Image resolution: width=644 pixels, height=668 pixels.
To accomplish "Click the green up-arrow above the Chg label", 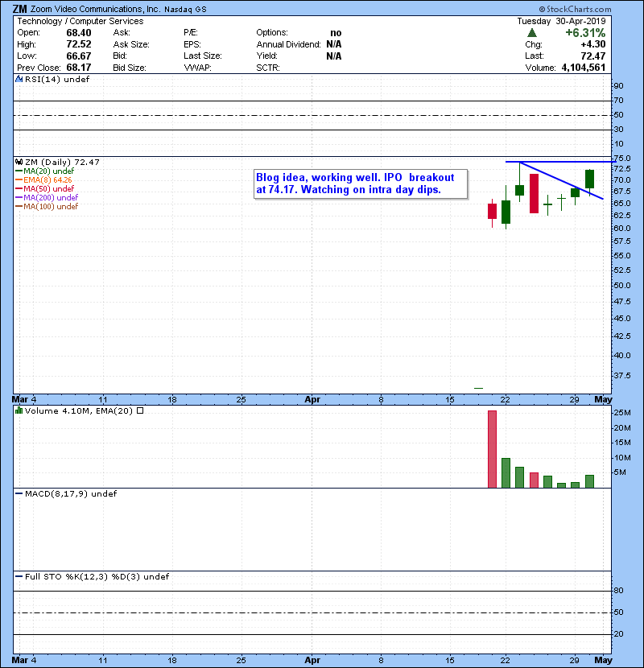I will coord(532,33).
